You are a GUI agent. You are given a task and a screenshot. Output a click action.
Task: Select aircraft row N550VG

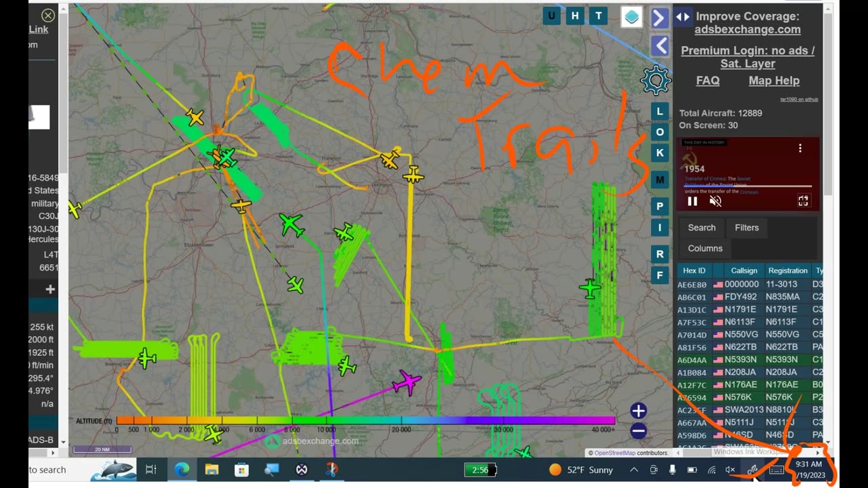click(x=749, y=335)
